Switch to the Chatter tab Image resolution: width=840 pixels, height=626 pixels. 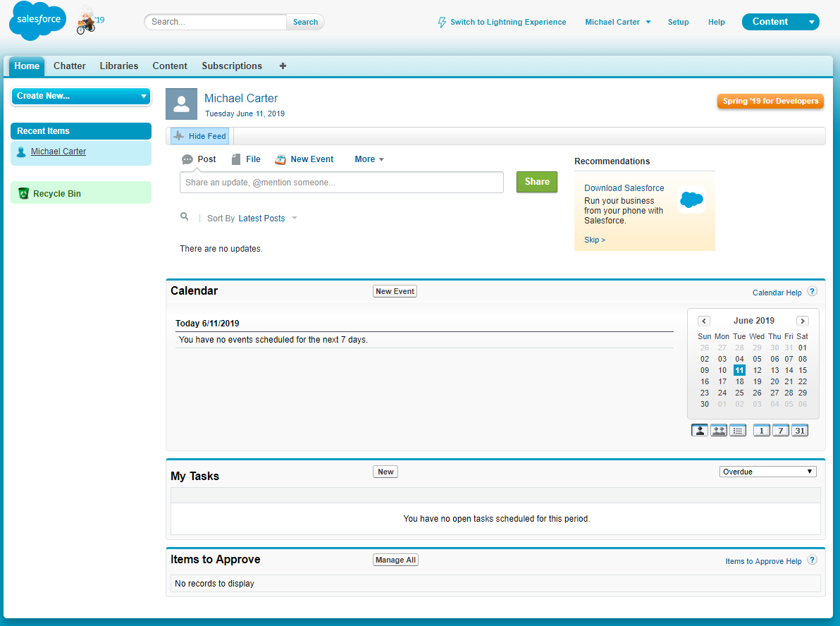pos(70,66)
